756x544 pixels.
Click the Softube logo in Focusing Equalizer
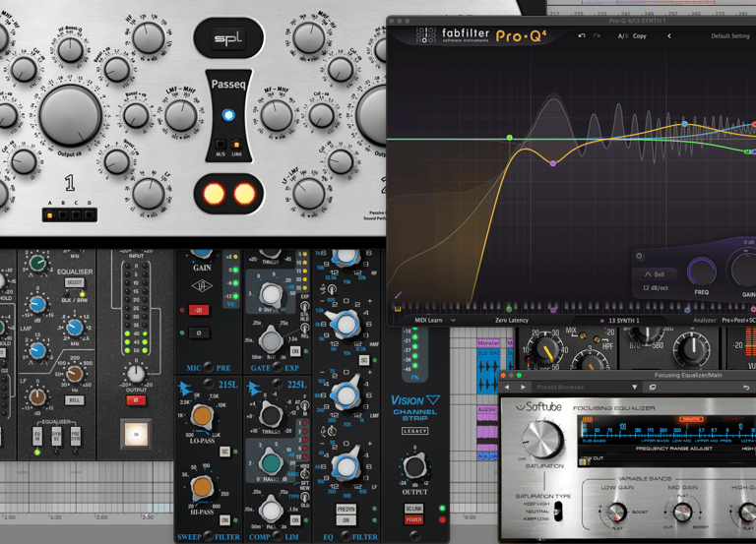[538, 407]
